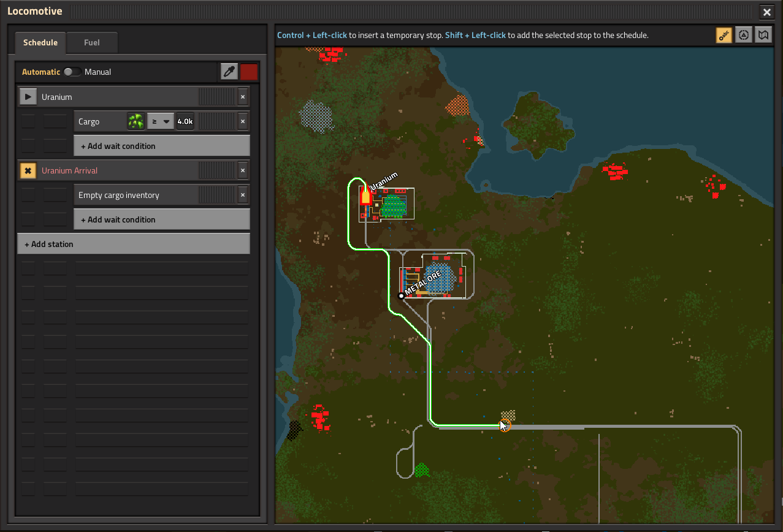Viewport: 783px width, 532px height.
Task: Click the Uranium train stop on map
Action: pyautogui.click(x=384, y=181)
